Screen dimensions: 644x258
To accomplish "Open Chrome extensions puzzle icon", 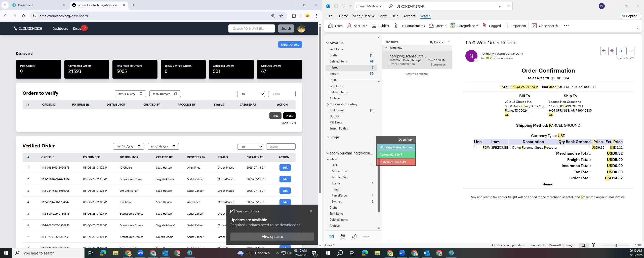I will [x=294, y=16].
